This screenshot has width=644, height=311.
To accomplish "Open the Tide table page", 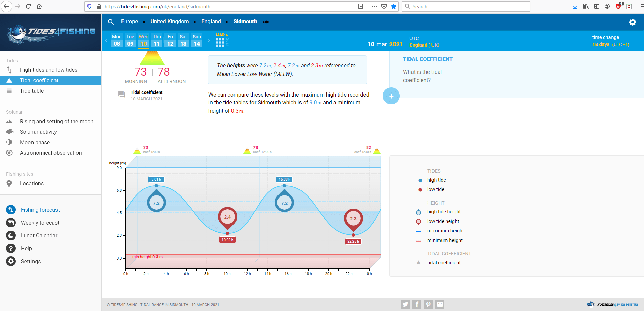I will 32,91.
